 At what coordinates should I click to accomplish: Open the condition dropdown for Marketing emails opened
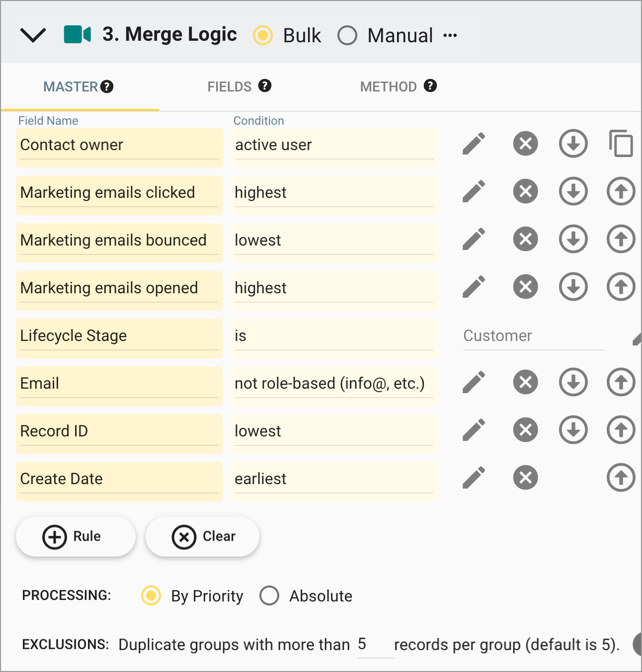pos(333,288)
